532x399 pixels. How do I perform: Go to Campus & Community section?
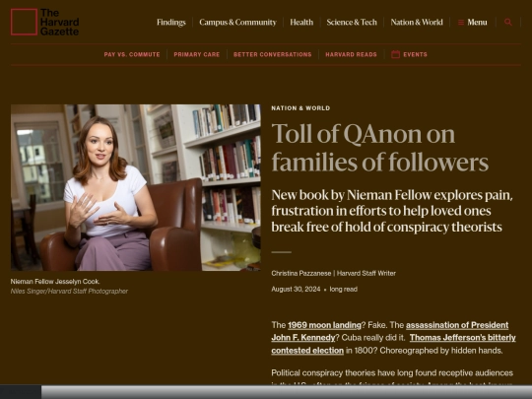(x=237, y=23)
